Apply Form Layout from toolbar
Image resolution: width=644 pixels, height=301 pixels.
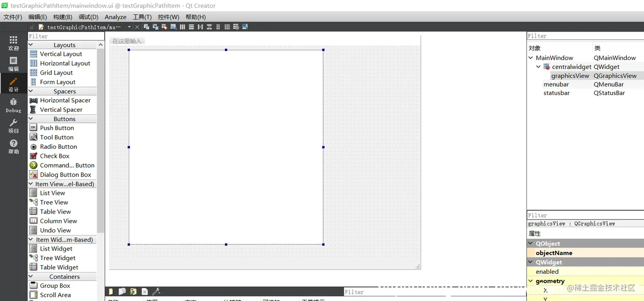click(218, 27)
